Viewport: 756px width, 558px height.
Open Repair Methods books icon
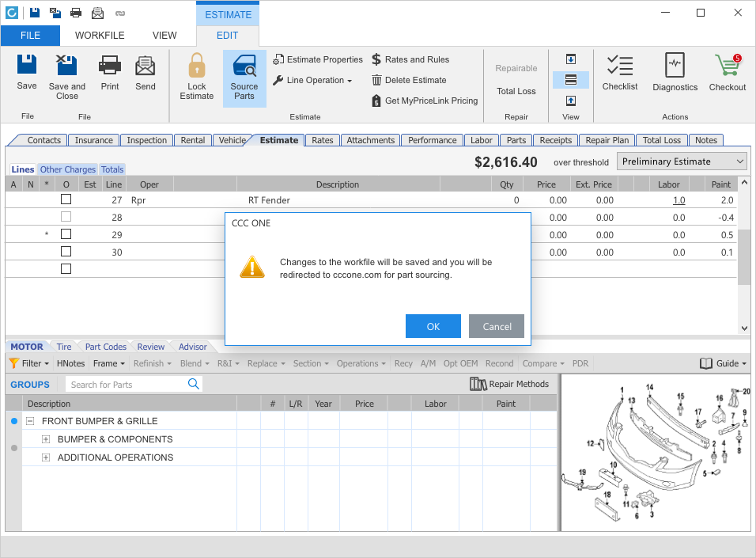(478, 384)
